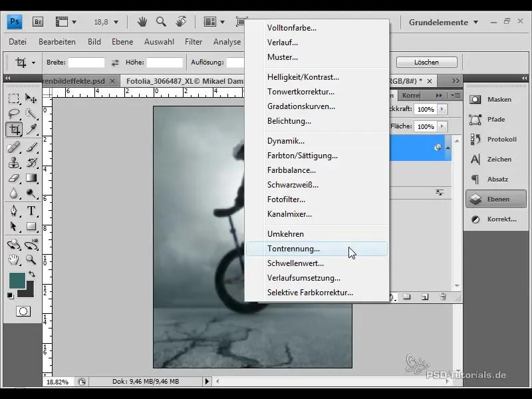532x399 pixels.
Task: Open the Masken panel
Action: 495,99
